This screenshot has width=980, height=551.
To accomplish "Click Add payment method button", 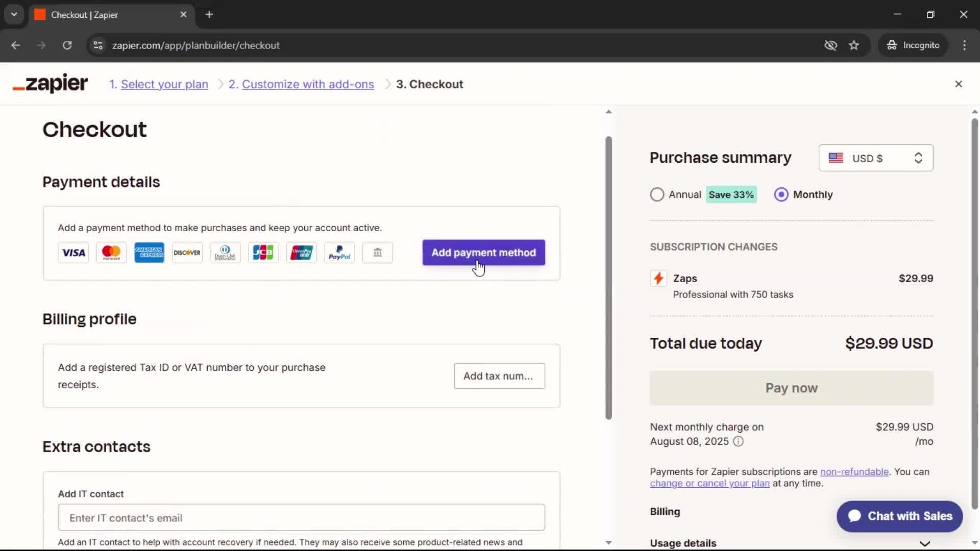I will tap(484, 253).
